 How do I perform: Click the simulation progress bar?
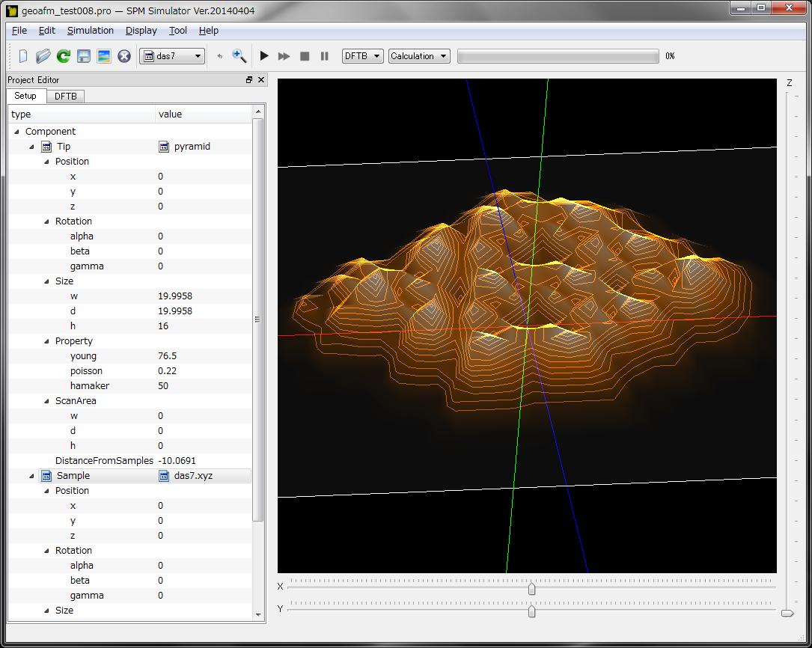click(558, 56)
